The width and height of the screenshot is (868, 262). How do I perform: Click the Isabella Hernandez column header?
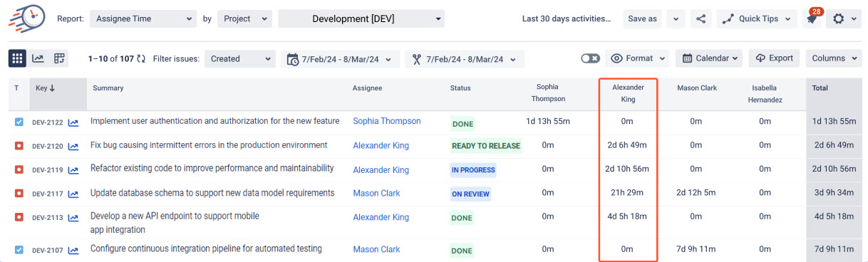tap(765, 93)
